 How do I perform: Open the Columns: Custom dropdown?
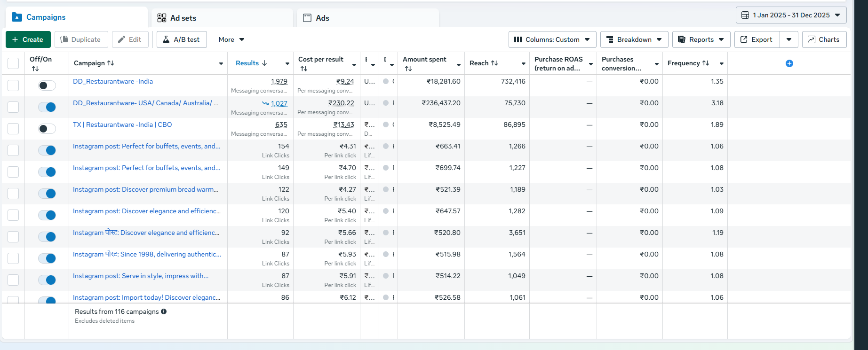pyautogui.click(x=552, y=39)
